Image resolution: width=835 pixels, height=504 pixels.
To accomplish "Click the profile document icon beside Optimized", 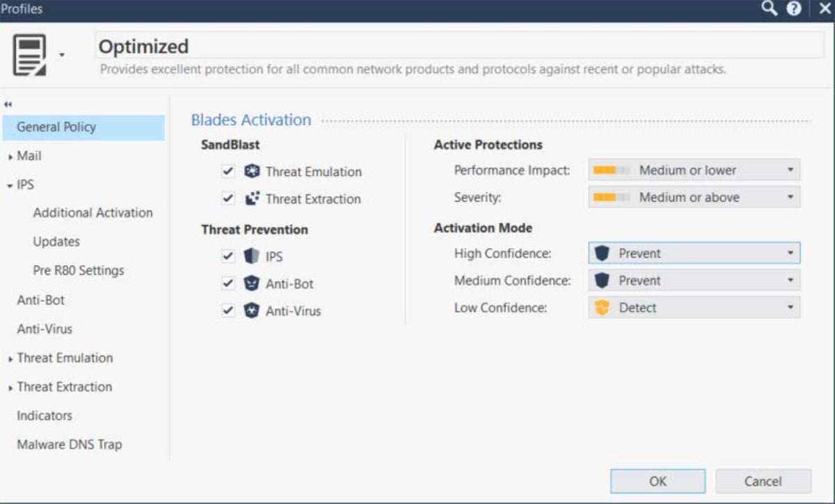I will coord(30,55).
